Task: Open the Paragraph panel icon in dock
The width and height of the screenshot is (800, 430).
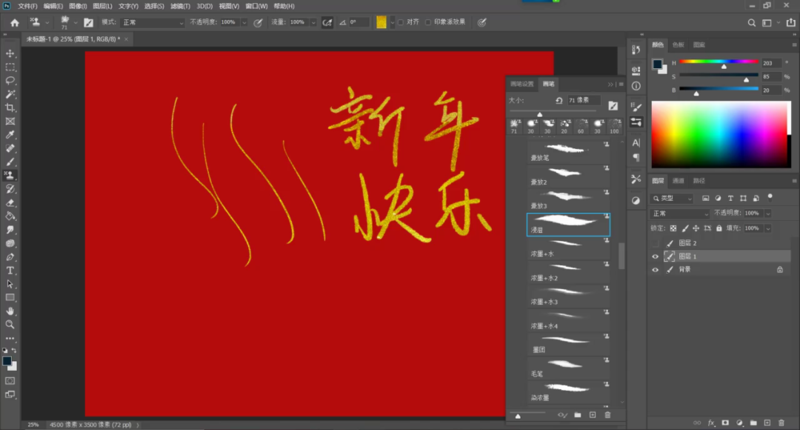Action: tap(636, 157)
